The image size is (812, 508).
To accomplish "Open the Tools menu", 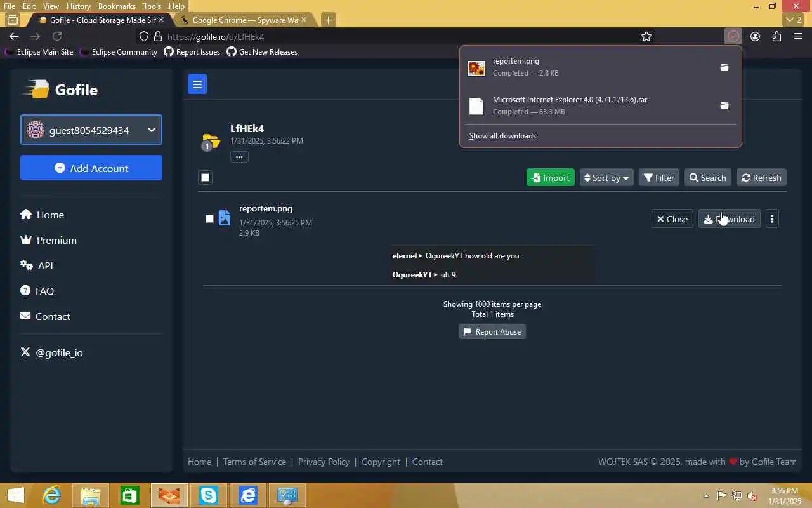I will pyautogui.click(x=152, y=6).
